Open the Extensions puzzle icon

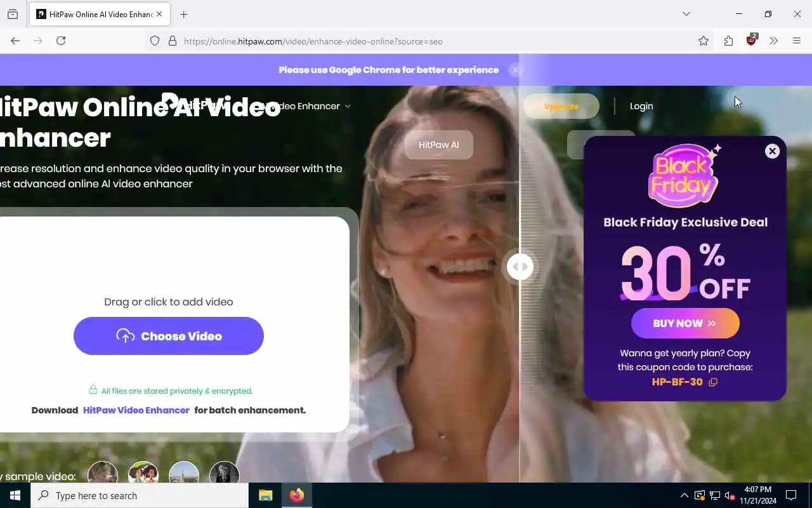click(x=728, y=41)
